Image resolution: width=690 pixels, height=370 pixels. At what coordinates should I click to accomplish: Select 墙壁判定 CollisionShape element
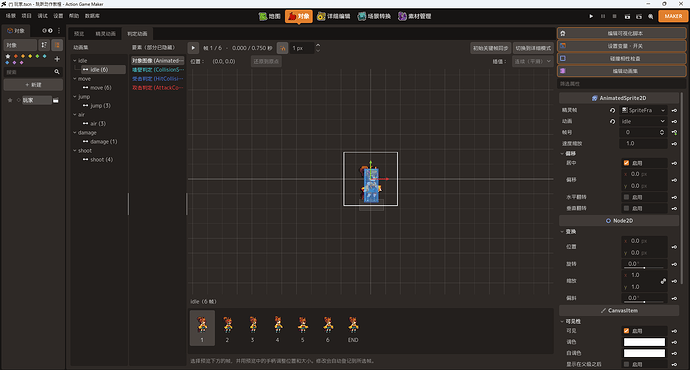pyautogui.click(x=158, y=70)
